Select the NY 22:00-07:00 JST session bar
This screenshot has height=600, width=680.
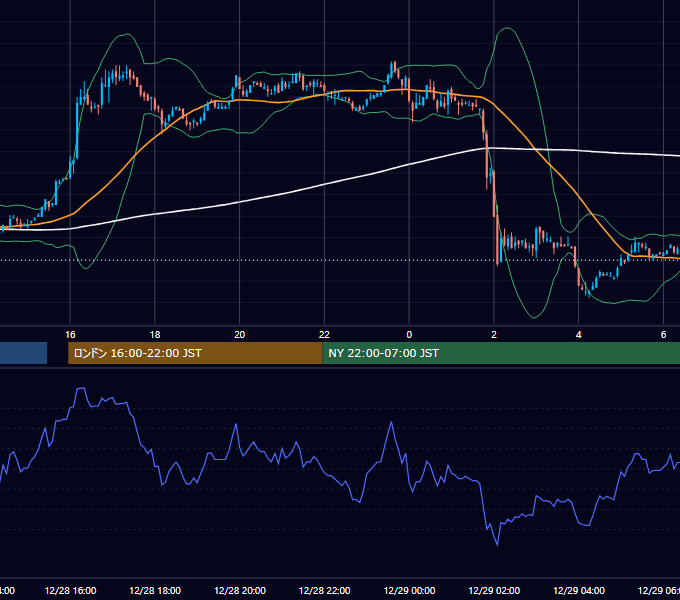(x=501, y=353)
